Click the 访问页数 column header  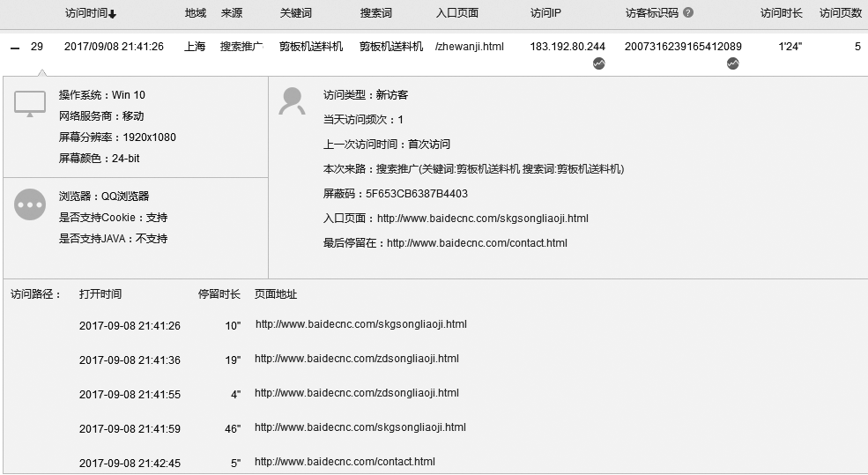coord(840,13)
